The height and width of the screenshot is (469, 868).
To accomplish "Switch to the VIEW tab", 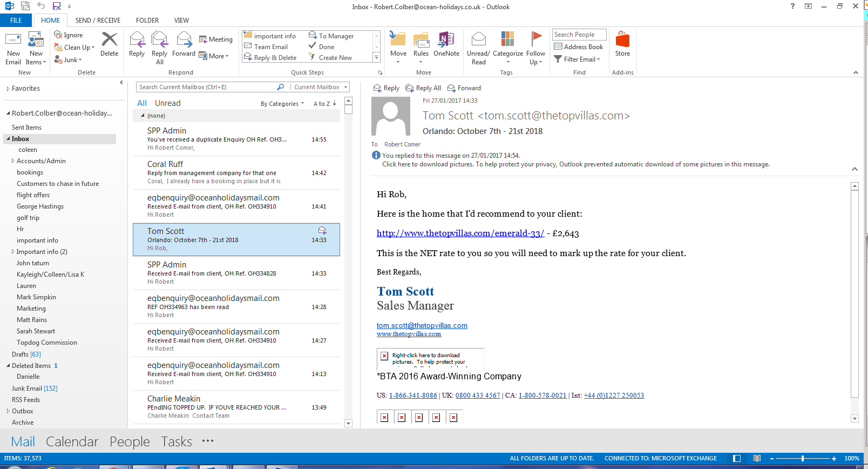I will click(181, 21).
